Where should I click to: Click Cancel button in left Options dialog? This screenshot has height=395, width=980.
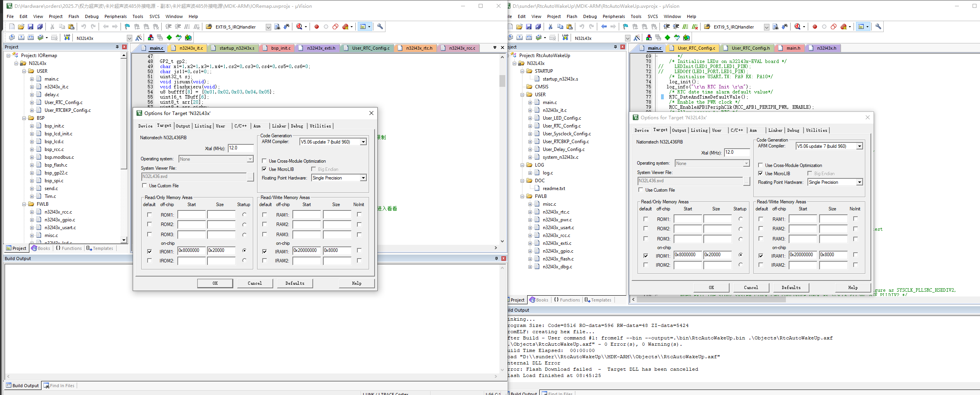(x=255, y=283)
